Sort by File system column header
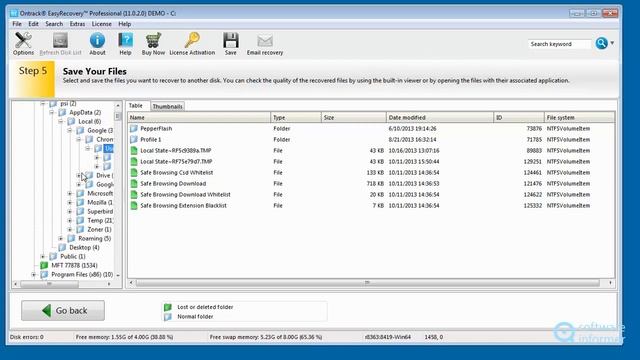The image size is (640, 360). 579,118
